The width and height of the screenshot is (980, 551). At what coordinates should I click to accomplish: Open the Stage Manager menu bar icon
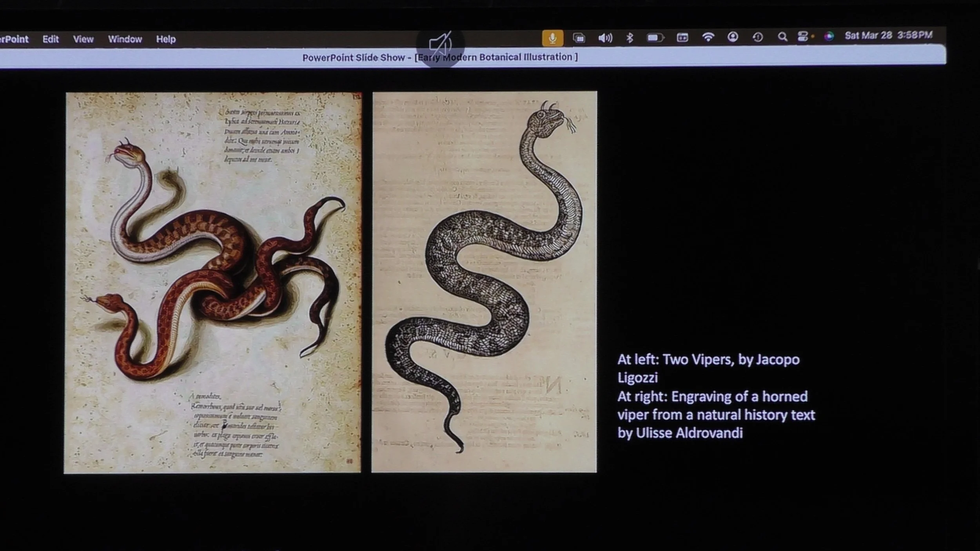[x=682, y=38]
